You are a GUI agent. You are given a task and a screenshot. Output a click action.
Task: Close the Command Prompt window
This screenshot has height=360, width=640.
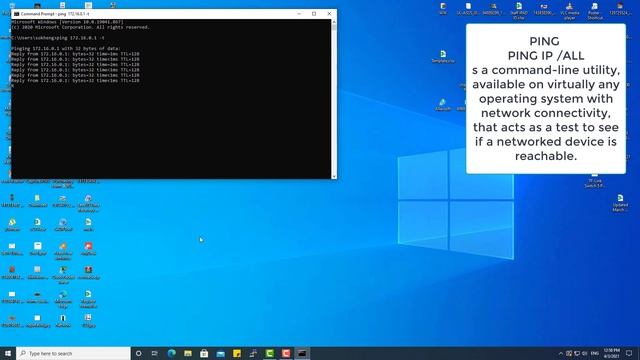pyautogui.click(x=329, y=13)
